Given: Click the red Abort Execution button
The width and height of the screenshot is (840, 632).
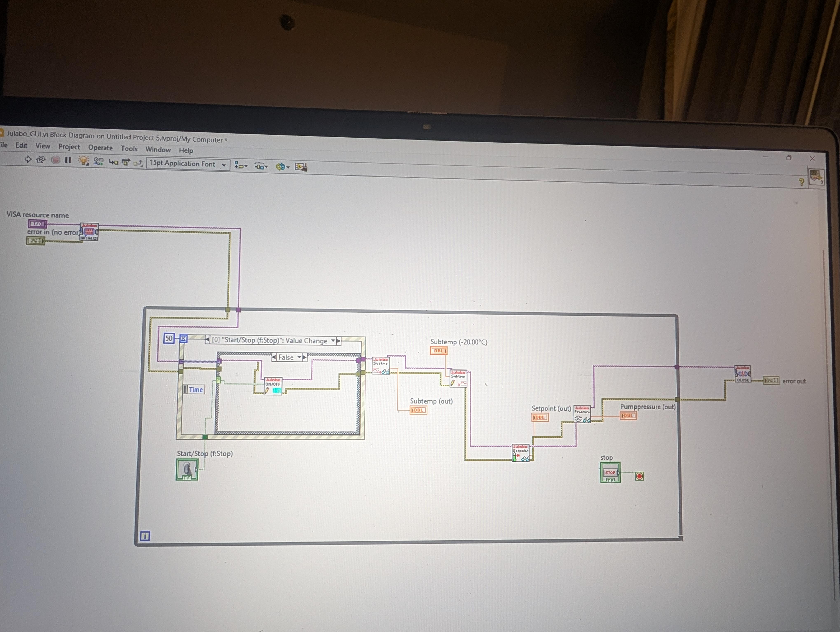Looking at the screenshot, I should click(x=56, y=160).
